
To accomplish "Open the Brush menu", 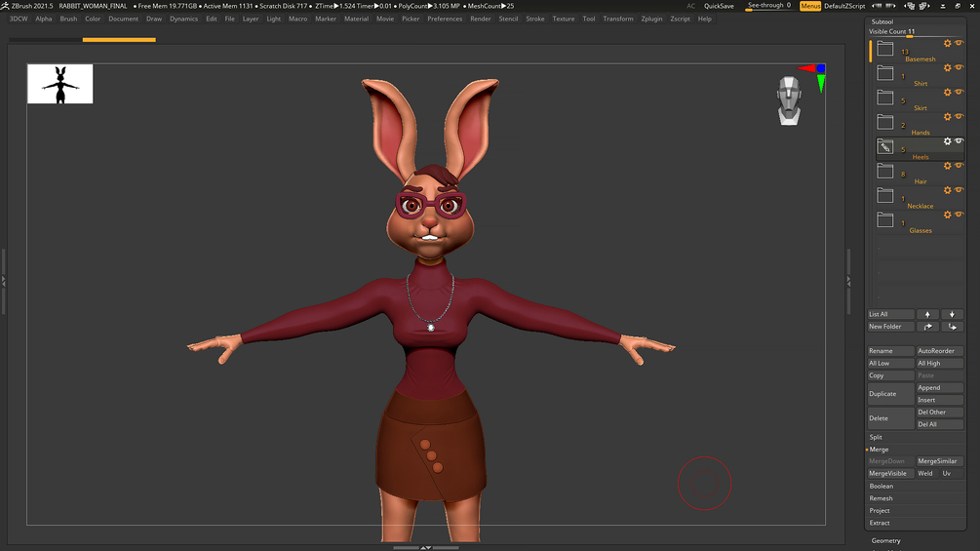I will [x=68, y=19].
